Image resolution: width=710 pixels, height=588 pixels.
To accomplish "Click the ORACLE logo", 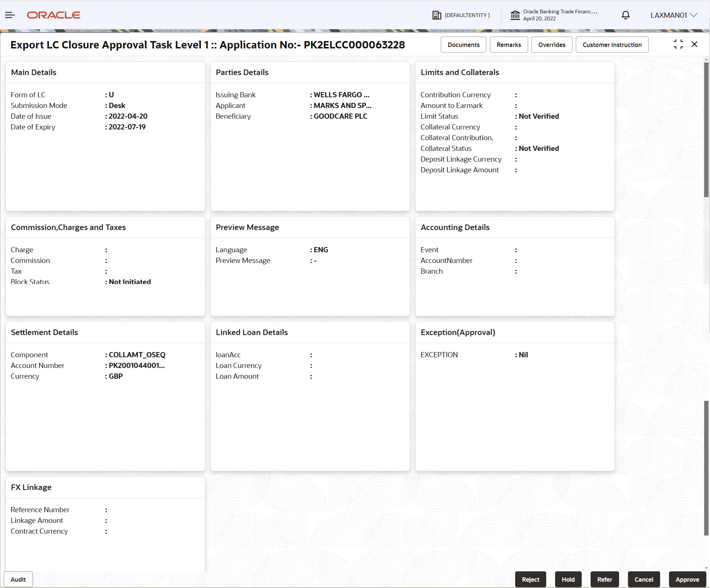I will click(x=53, y=15).
